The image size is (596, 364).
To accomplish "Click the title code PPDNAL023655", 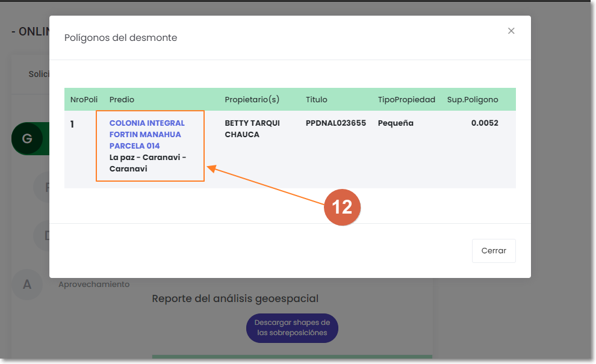I will point(335,123).
